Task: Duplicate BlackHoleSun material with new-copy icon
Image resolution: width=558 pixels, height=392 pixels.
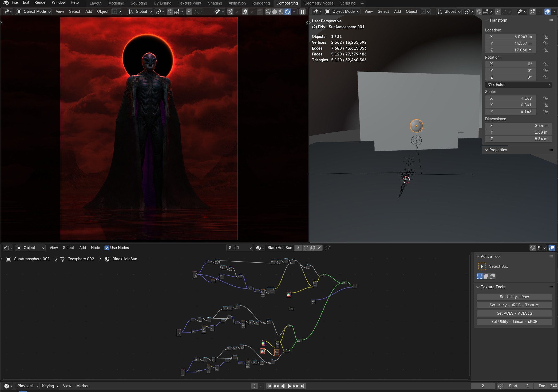Action: (312, 248)
